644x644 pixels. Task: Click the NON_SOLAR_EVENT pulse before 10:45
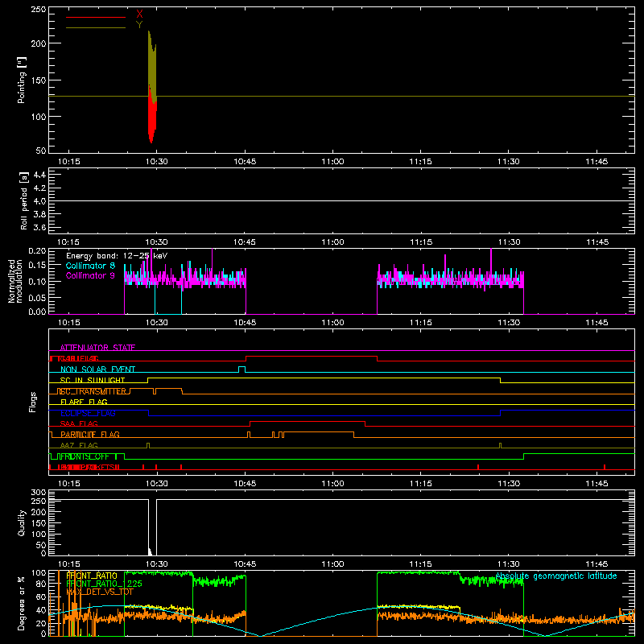click(242, 369)
